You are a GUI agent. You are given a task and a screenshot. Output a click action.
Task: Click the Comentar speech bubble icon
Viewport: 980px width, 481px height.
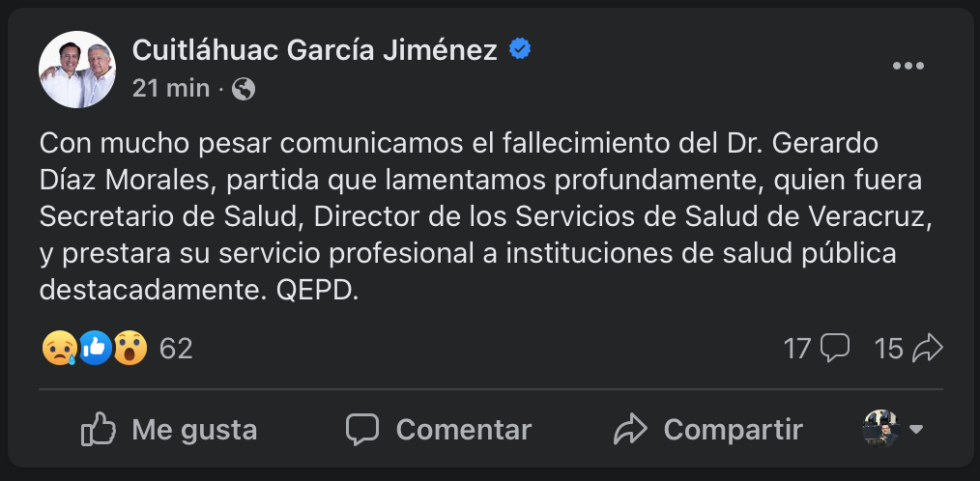click(362, 429)
